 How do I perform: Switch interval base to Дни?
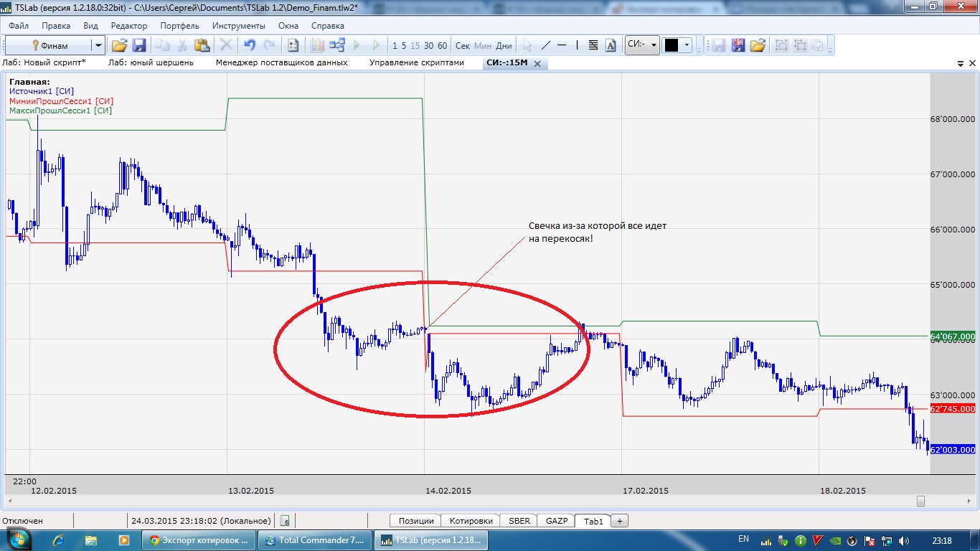(x=504, y=45)
